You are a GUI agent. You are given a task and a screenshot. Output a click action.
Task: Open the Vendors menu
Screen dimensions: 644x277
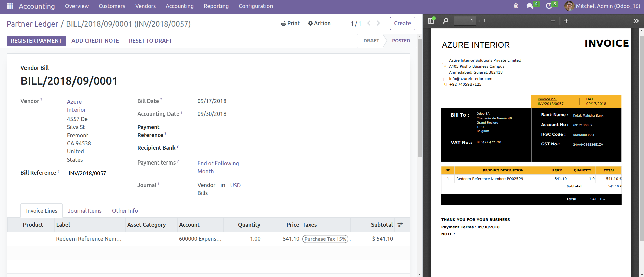(x=145, y=6)
